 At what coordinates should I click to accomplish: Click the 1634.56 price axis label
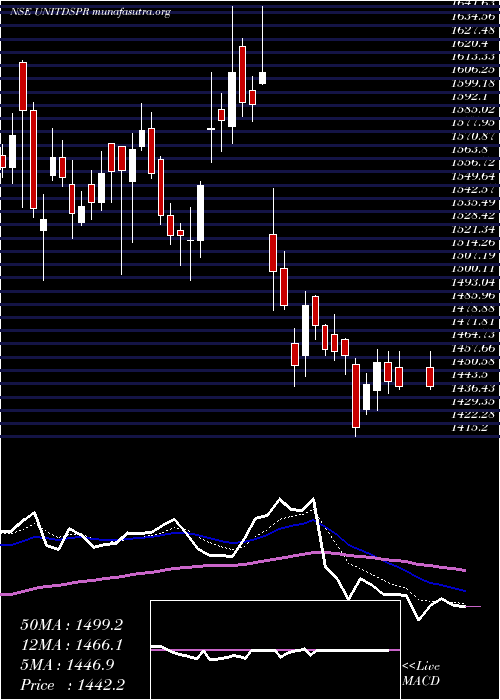[474, 17]
